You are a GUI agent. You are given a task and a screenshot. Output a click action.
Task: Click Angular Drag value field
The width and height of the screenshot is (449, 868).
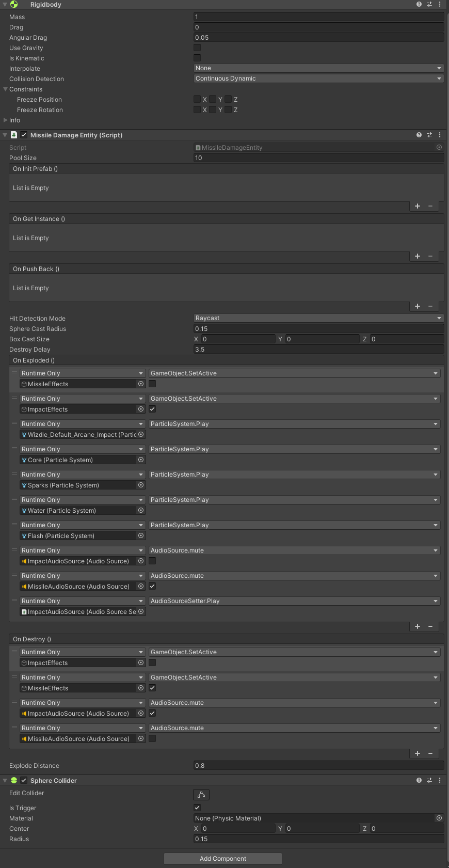click(318, 37)
